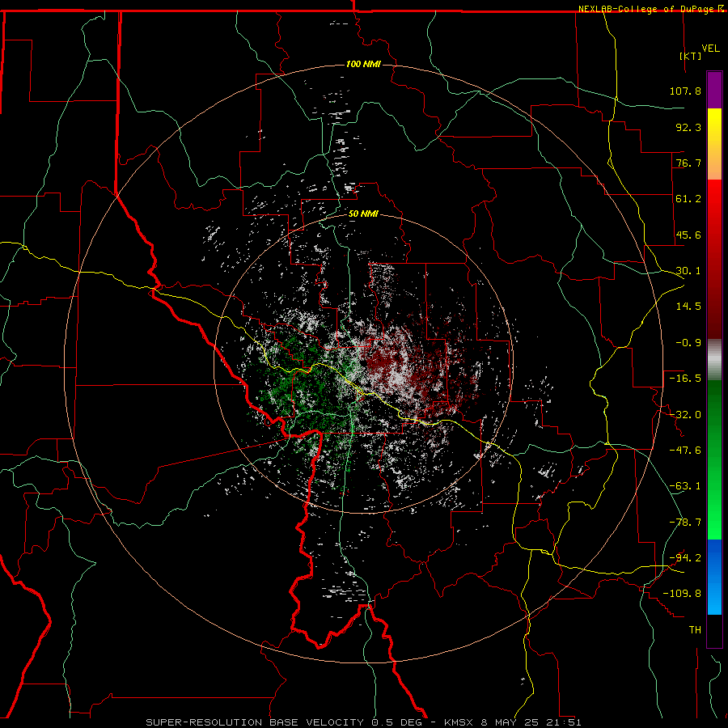Click the -0.9 legend value

coord(688,343)
